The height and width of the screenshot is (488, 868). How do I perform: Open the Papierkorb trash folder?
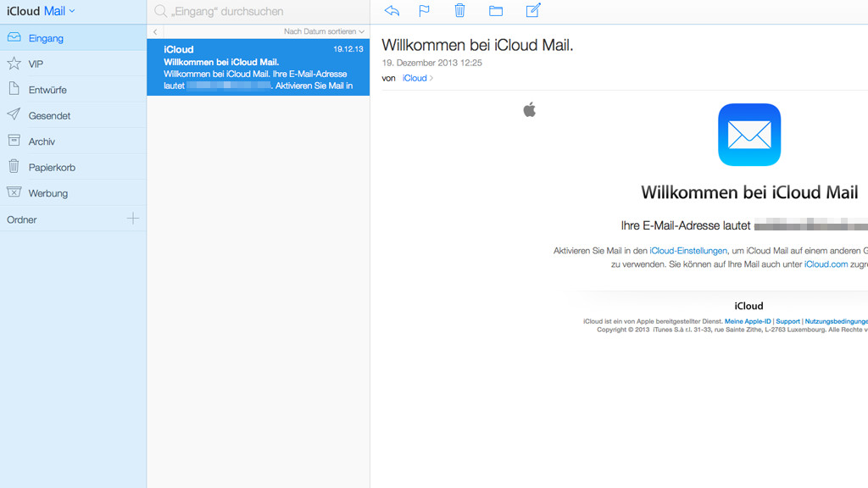click(52, 168)
